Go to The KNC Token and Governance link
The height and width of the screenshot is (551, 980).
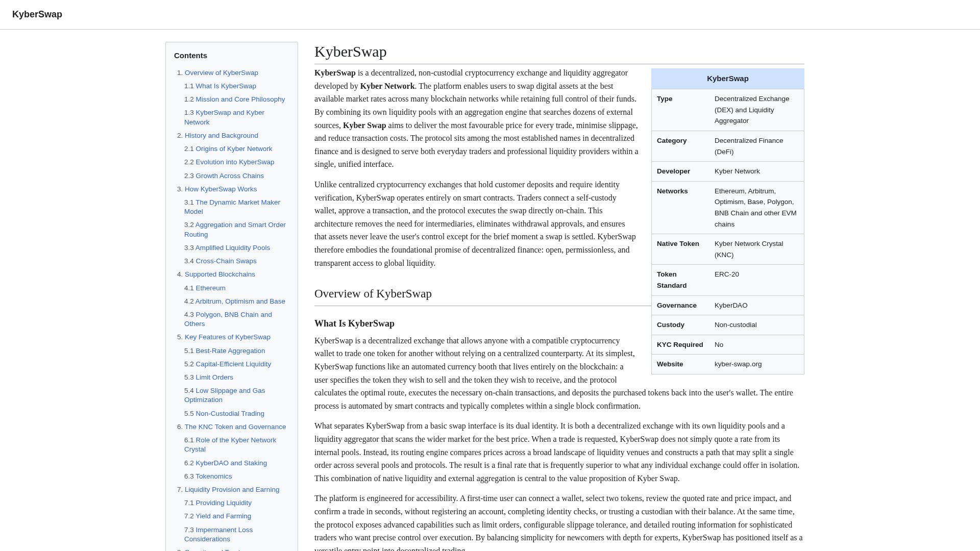click(235, 427)
